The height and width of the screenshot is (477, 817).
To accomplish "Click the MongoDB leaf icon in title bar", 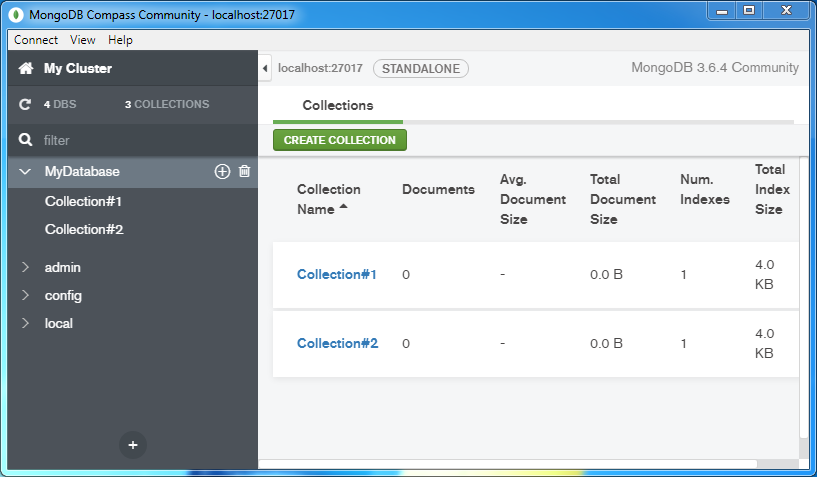I will point(16,15).
